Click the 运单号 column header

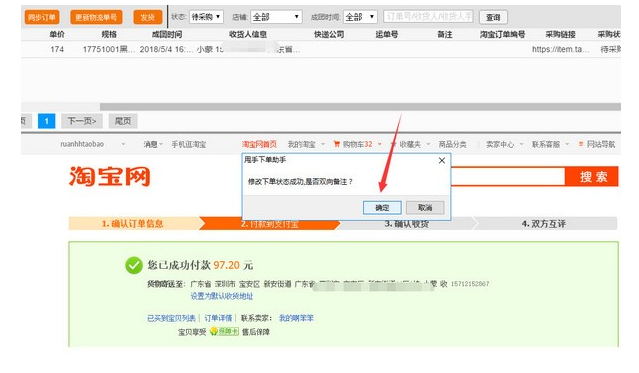(x=387, y=35)
